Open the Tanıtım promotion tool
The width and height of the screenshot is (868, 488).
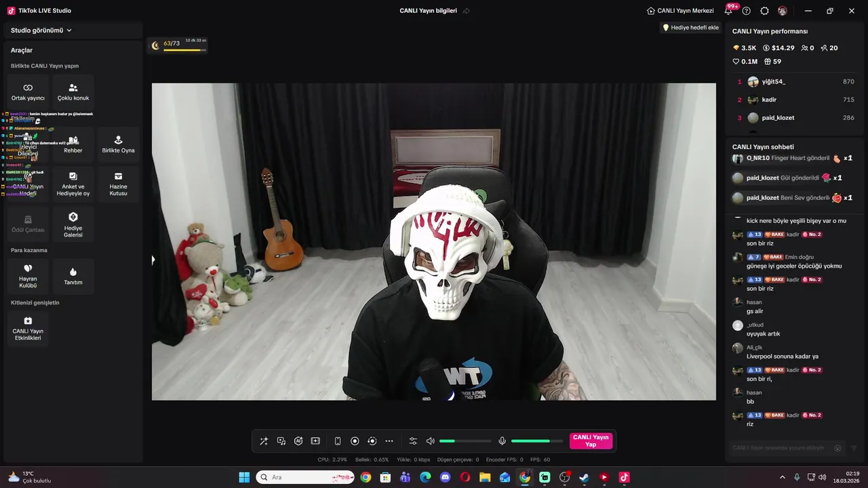73,275
